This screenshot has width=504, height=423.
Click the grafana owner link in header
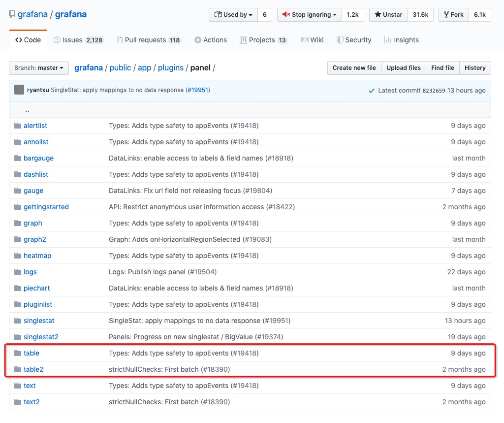click(32, 14)
